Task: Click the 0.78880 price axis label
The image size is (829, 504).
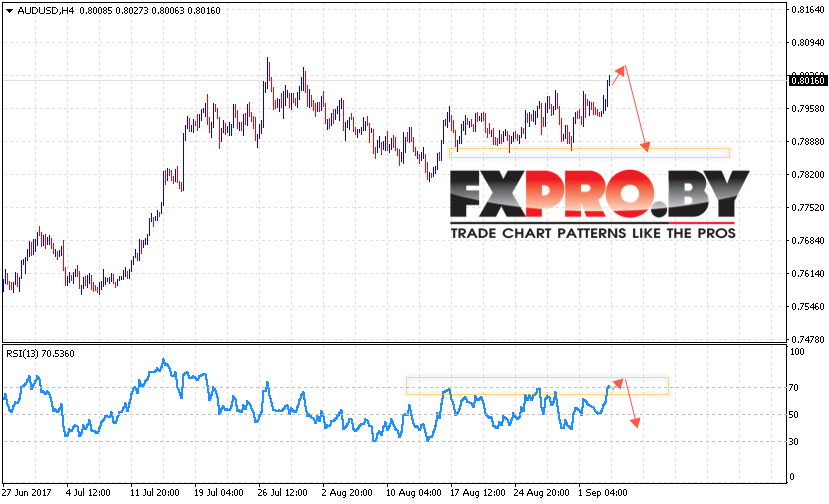Action: tap(808, 141)
